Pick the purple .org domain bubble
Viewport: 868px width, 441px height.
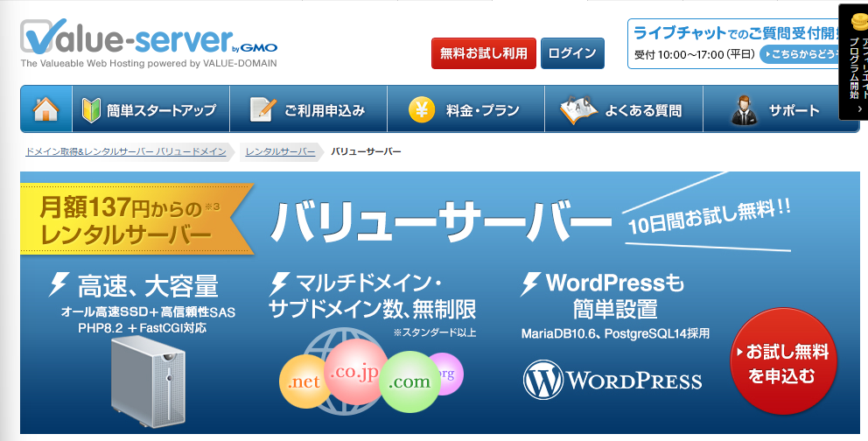point(448,374)
